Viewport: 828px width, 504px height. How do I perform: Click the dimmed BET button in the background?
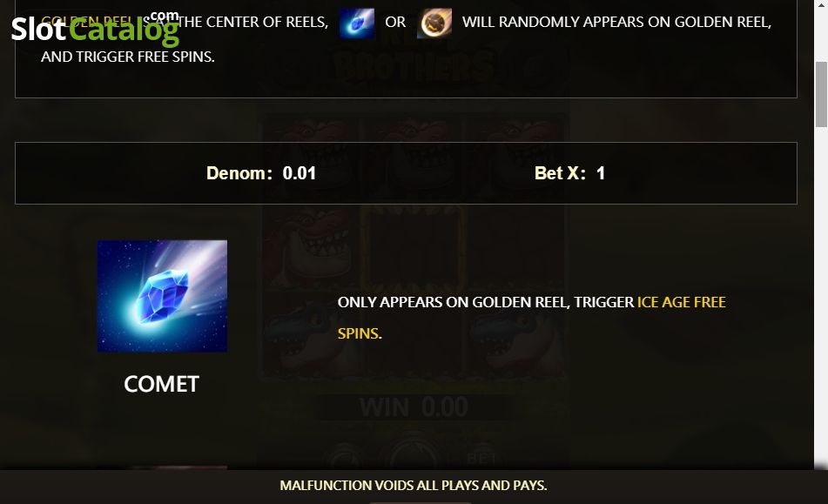tap(482, 458)
